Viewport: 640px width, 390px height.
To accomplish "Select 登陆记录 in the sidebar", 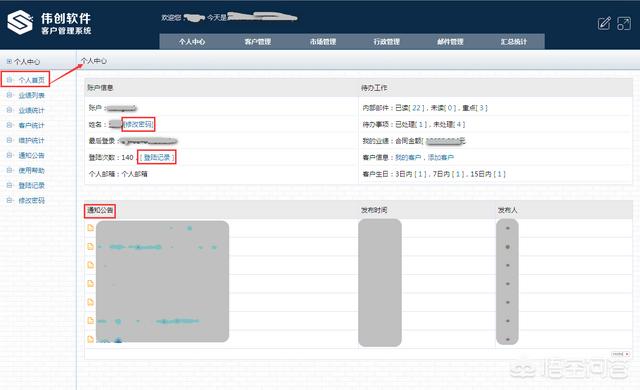I will click(x=31, y=186).
